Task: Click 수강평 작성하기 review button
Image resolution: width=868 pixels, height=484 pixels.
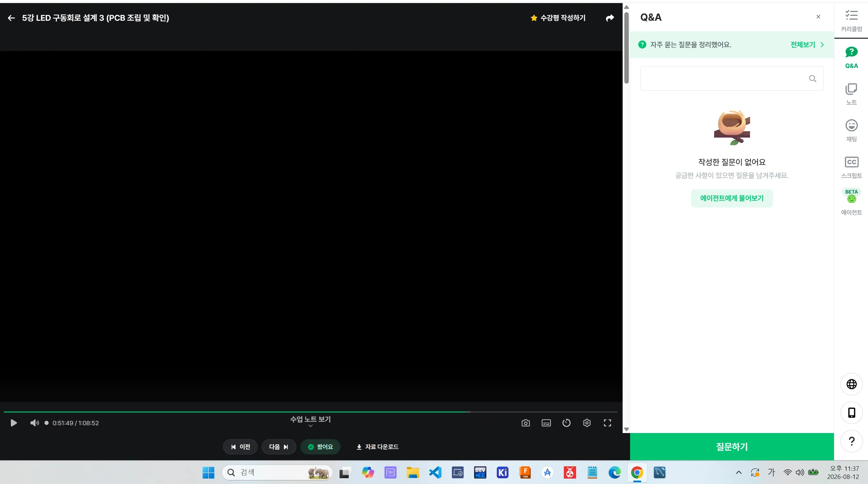Action: (x=558, y=18)
